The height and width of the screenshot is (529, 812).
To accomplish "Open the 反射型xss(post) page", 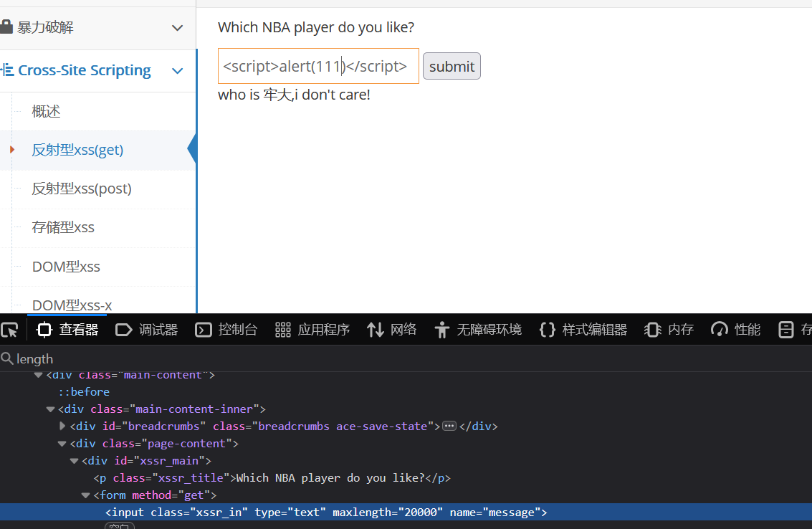I will click(82, 189).
